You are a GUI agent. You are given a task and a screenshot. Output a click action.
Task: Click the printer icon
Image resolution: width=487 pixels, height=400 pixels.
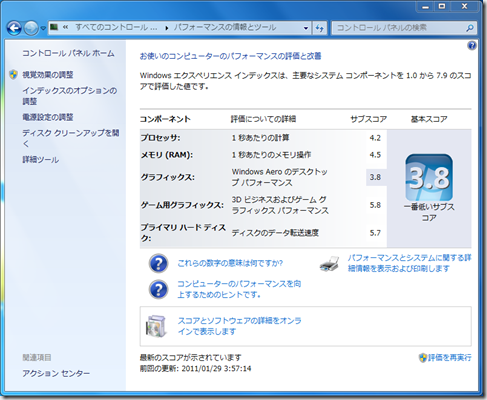[330, 264]
